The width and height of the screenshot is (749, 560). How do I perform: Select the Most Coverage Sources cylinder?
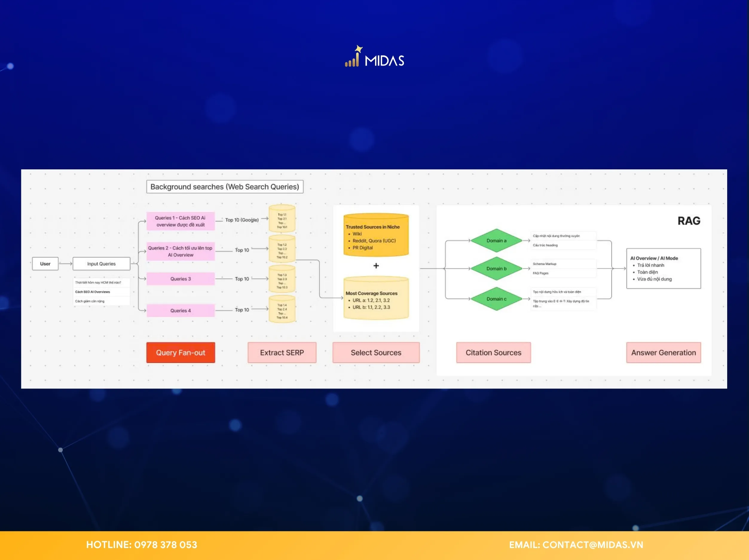[x=376, y=298]
